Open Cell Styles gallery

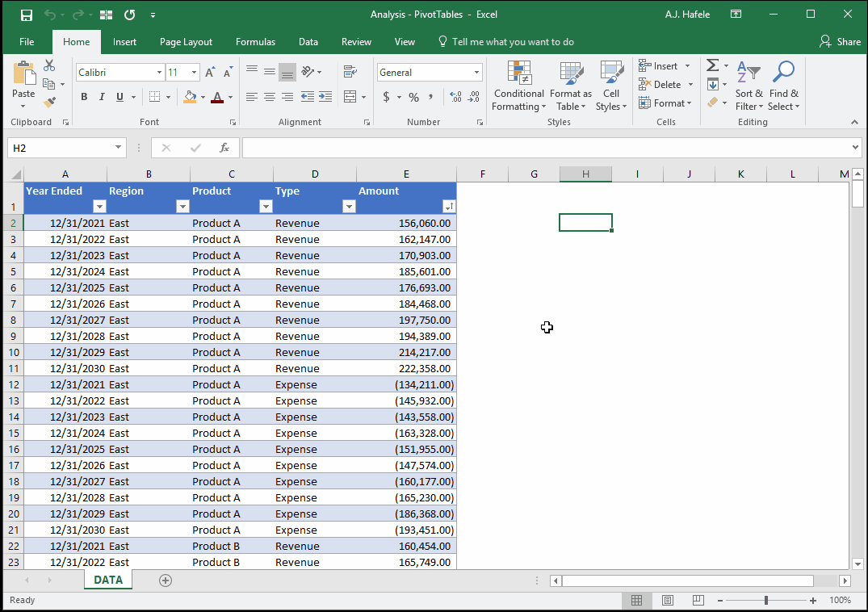click(611, 86)
